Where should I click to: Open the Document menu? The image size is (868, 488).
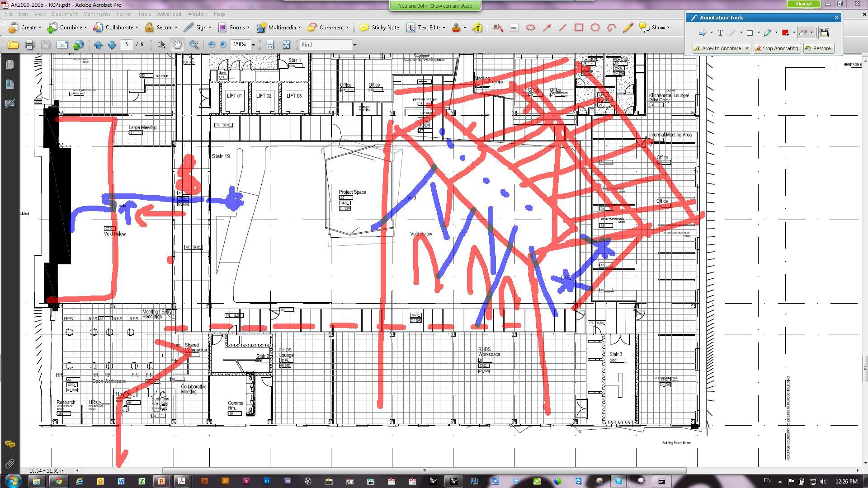65,14
